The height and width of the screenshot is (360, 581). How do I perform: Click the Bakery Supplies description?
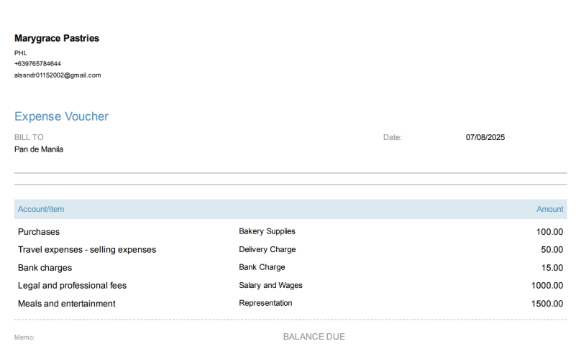[267, 231]
